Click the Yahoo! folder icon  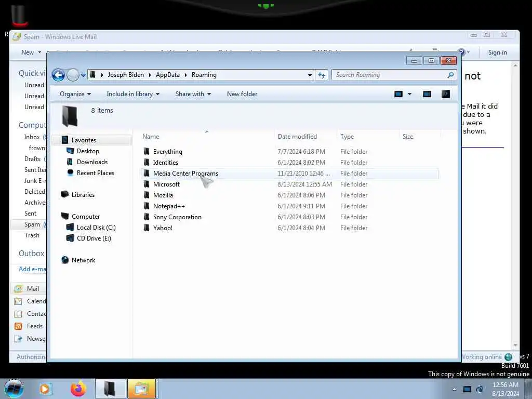[x=146, y=228]
